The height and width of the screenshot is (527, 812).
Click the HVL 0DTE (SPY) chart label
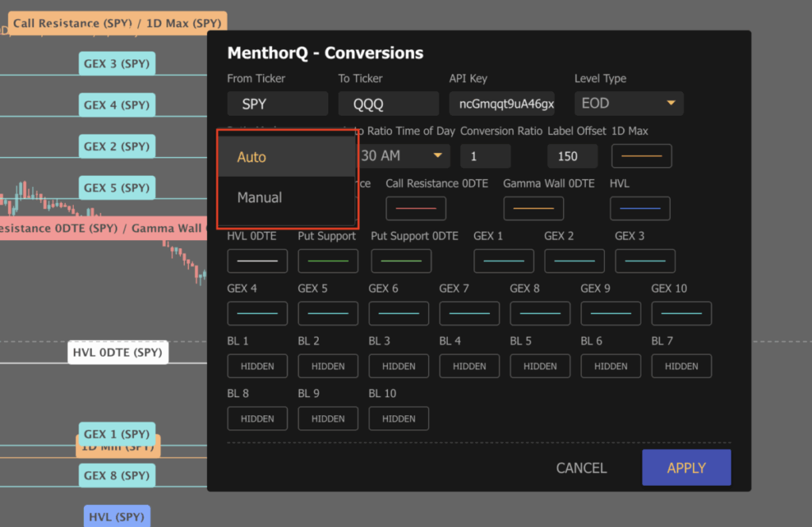click(117, 353)
